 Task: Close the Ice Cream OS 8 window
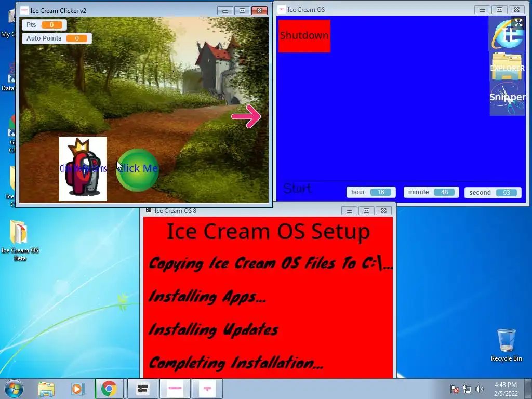(x=384, y=211)
